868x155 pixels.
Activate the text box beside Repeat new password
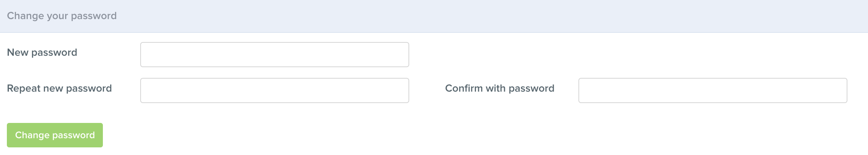pos(275,90)
